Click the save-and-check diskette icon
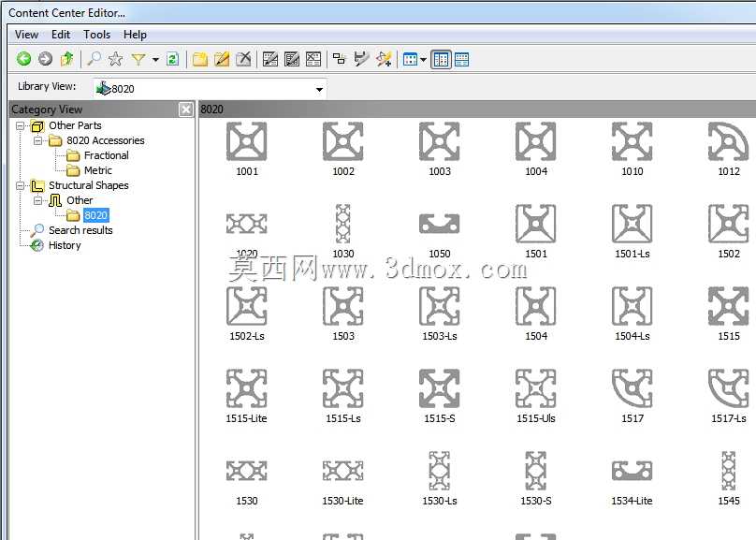 tap(361, 59)
